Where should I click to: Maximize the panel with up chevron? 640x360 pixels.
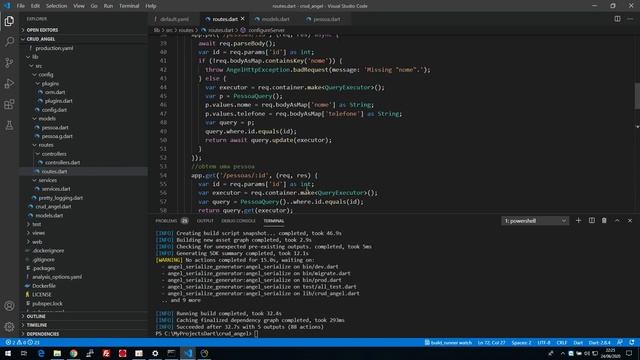pyautogui.click(x=617, y=220)
